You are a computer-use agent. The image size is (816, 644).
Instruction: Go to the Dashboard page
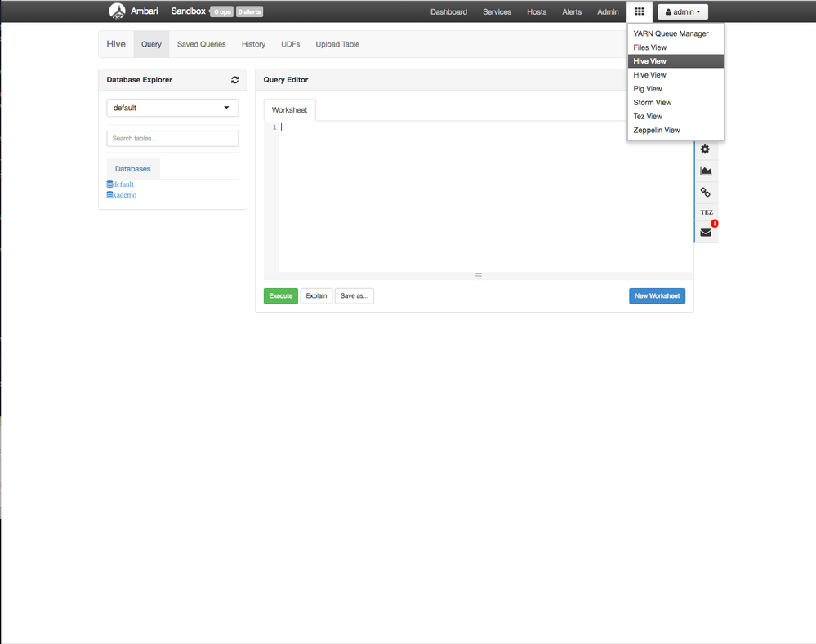tap(448, 11)
